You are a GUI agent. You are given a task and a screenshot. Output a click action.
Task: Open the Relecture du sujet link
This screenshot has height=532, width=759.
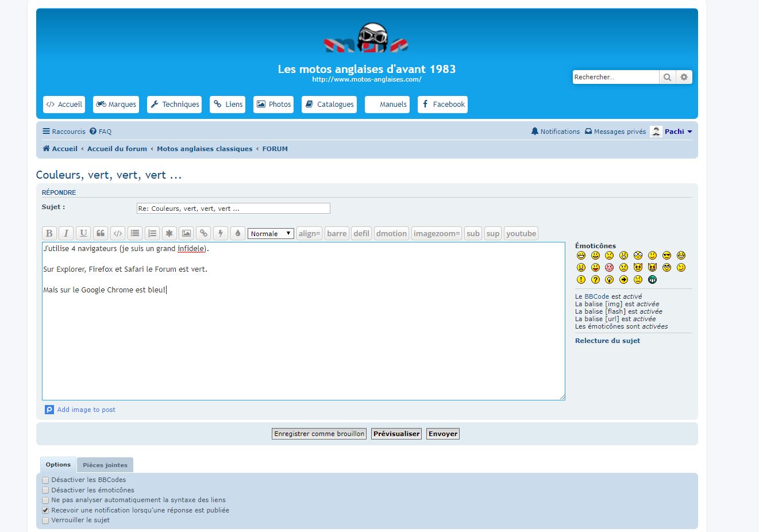[607, 341]
